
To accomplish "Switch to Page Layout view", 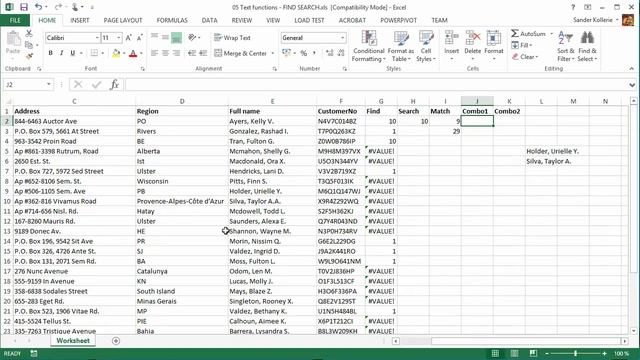I will (514, 353).
